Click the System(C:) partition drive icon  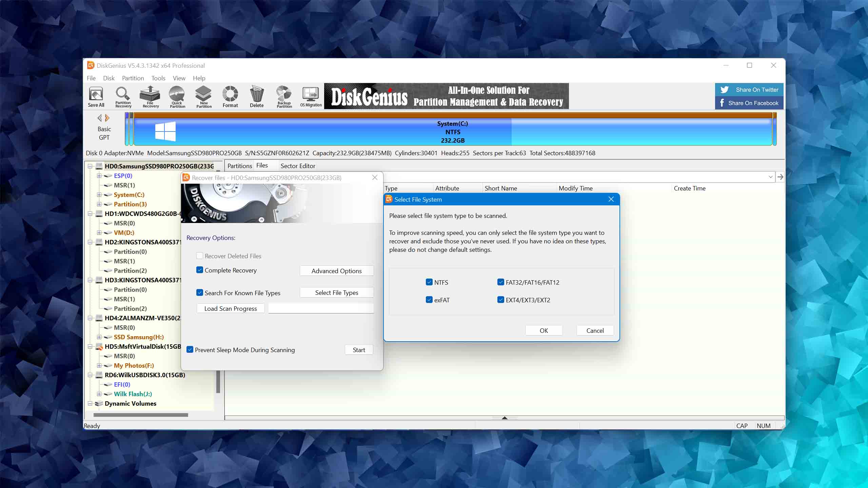coord(108,195)
